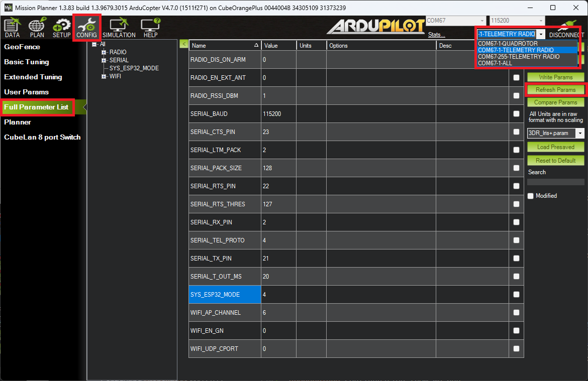Viewport: 588px width, 381px height.
Task: Select the SERIAL_LTM_PACK name cell
Action: [225, 150]
